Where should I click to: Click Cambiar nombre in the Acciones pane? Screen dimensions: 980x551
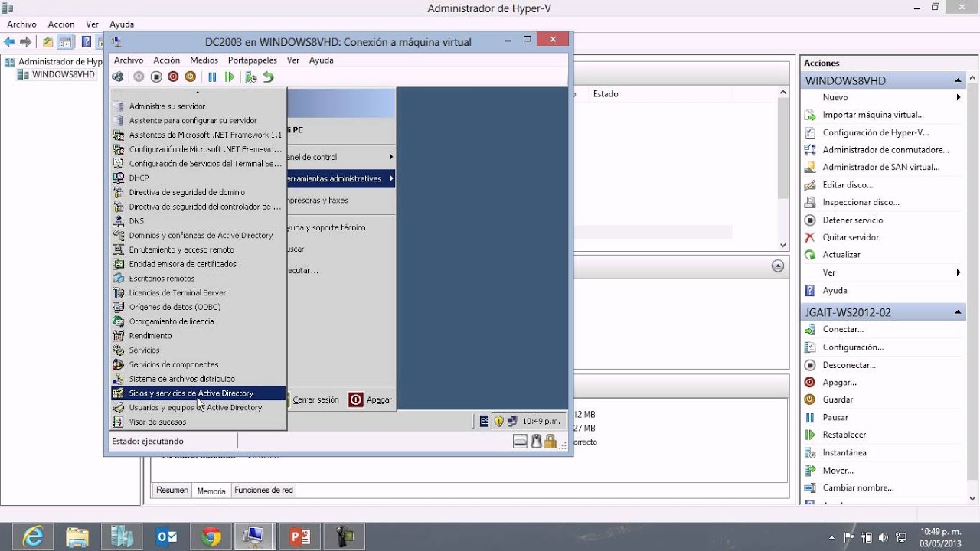pos(858,488)
